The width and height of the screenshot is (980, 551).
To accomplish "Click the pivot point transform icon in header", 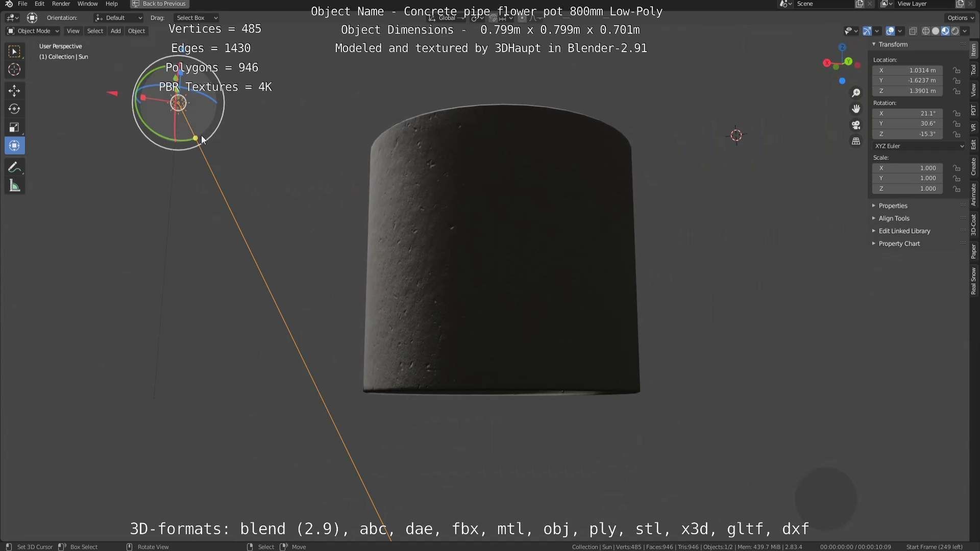I will (32, 18).
